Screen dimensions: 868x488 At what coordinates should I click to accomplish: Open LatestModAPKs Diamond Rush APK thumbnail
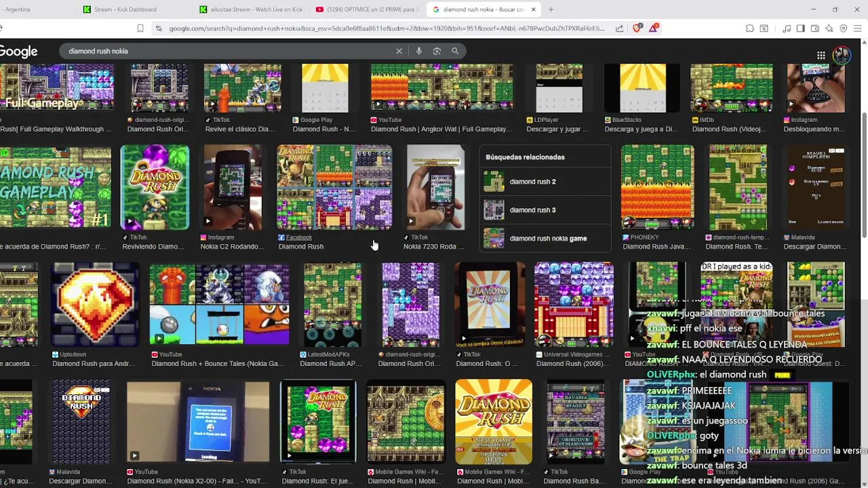point(332,305)
